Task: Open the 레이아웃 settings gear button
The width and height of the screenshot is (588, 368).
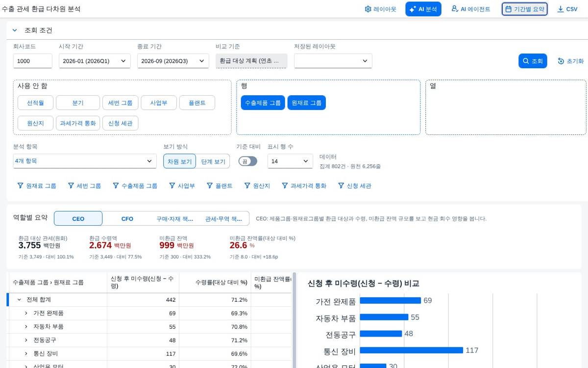Action: pyautogui.click(x=380, y=9)
